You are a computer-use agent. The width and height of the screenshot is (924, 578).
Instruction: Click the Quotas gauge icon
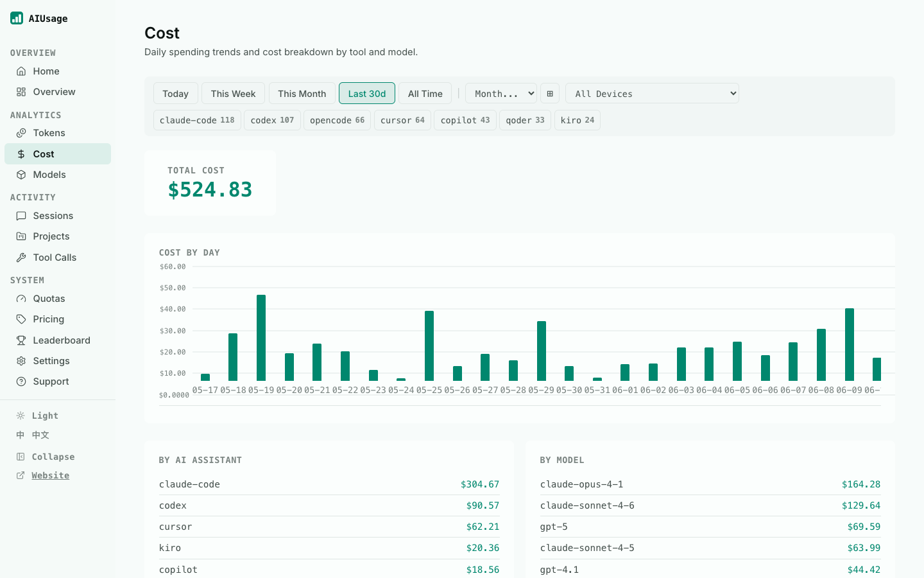[x=21, y=299]
